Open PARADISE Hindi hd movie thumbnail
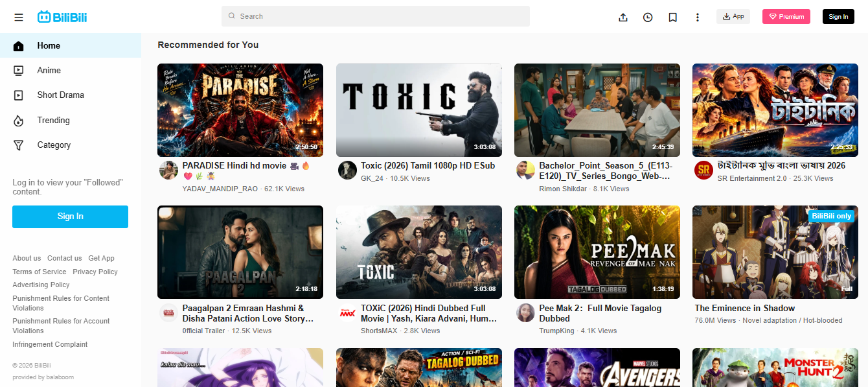 tap(240, 110)
